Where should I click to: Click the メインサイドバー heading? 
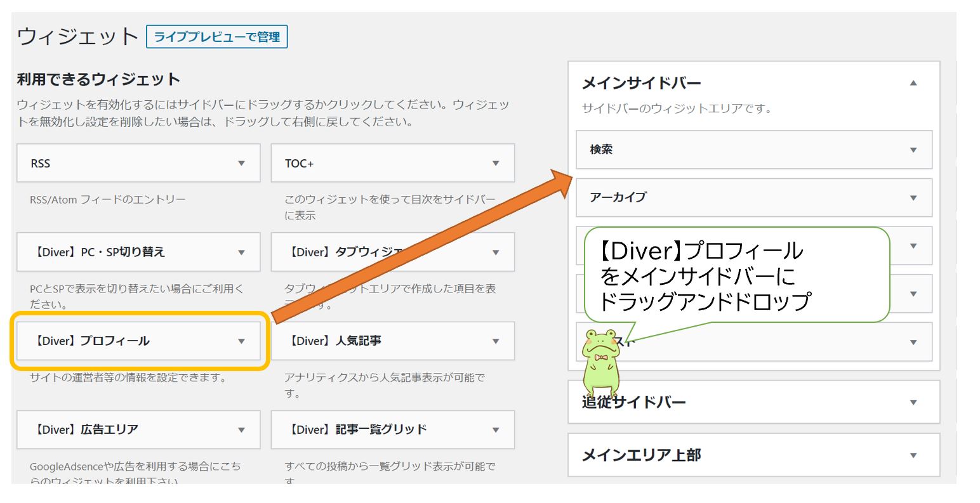point(641,83)
